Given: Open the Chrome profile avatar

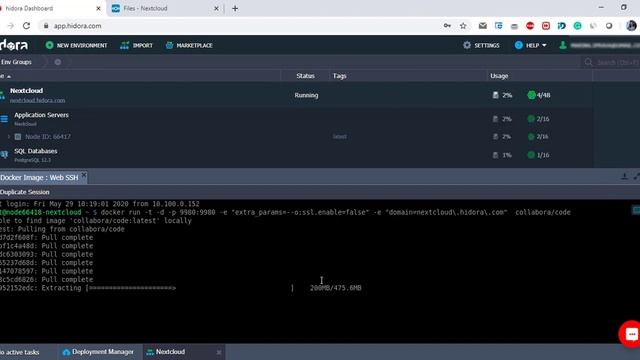Looking at the screenshot, I should (x=631, y=26).
